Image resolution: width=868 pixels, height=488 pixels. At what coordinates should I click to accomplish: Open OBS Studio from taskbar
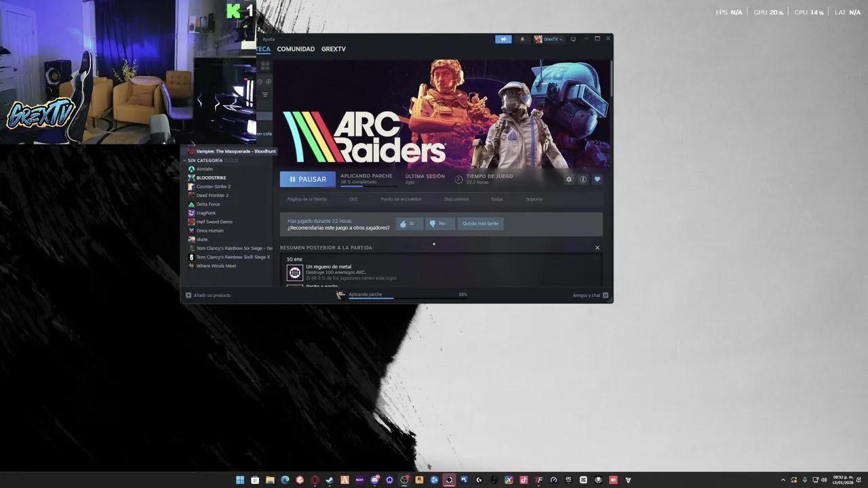[404, 480]
